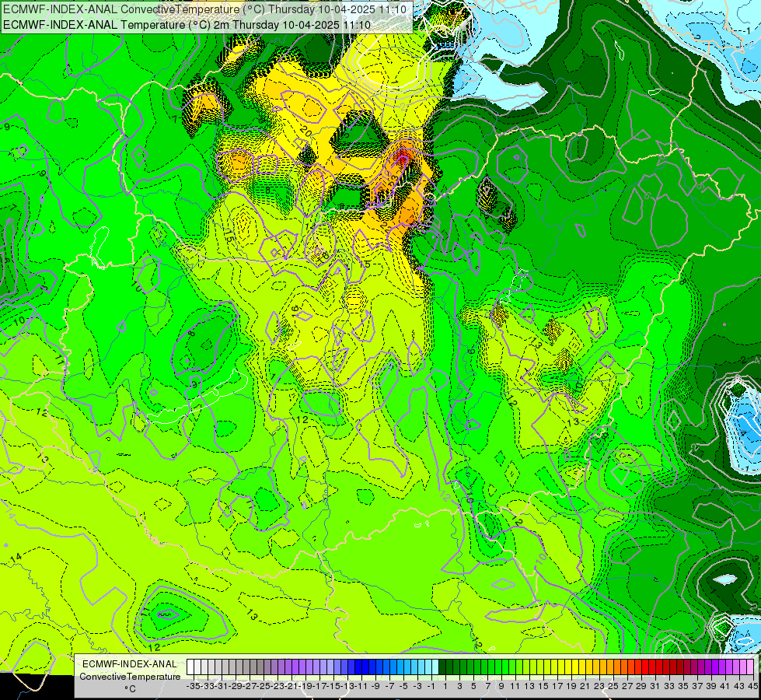Click the '20' contour label on the map
Screen dimensions: 761x700
pos(305,130)
